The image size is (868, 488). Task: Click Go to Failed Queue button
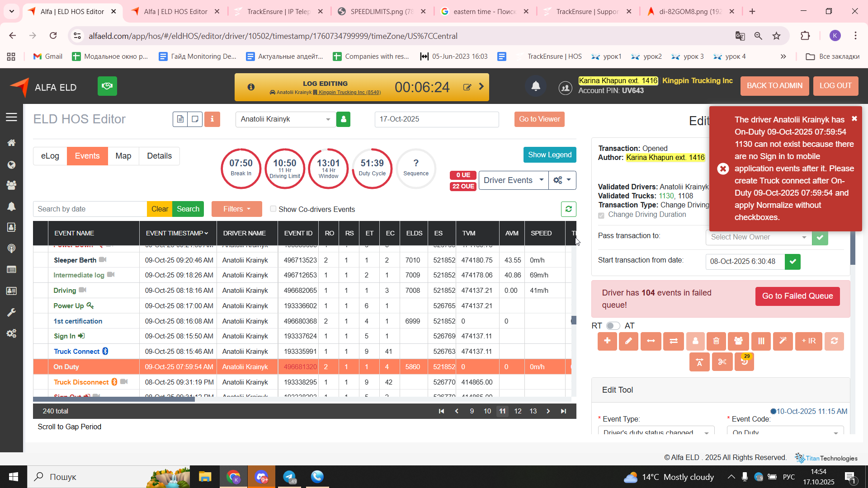797,296
